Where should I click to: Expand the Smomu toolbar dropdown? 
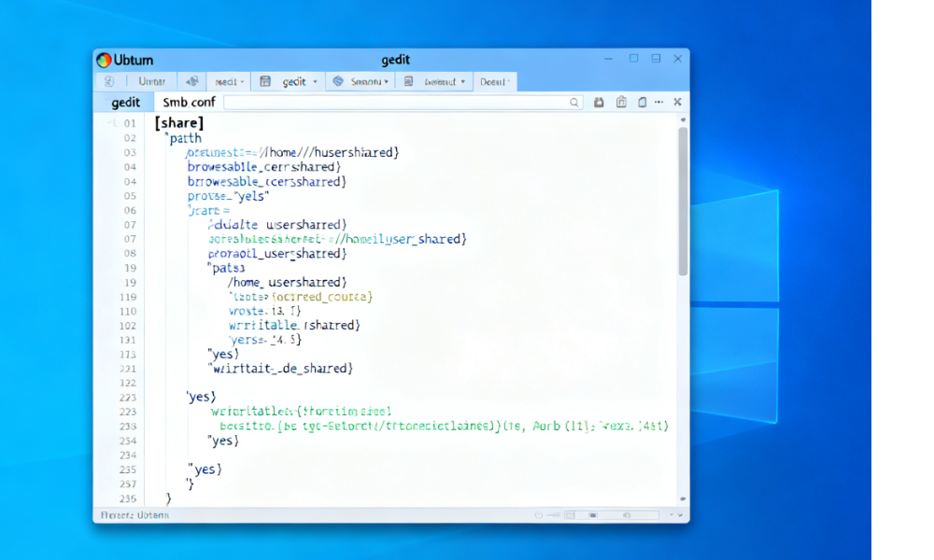pos(386,82)
